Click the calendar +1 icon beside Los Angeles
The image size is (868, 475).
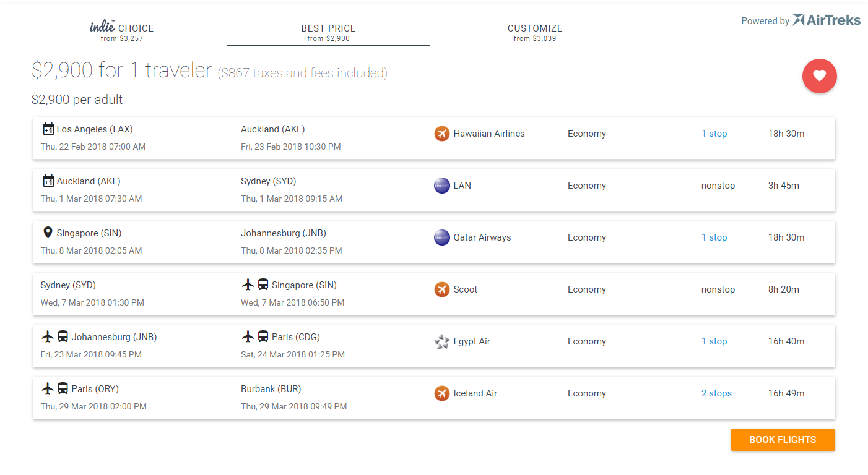(x=48, y=129)
